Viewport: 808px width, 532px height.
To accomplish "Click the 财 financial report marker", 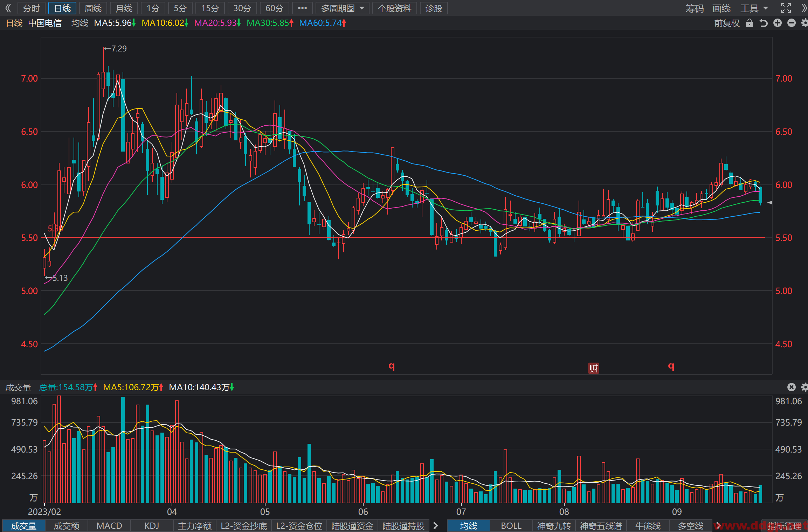I will pos(594,368).
